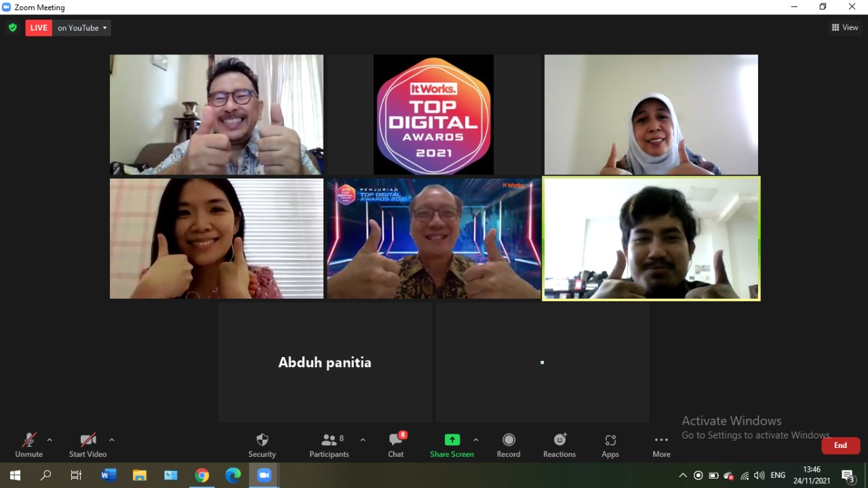The image size is (868, 488).
Task: Open Zoom Apps
Action: click(610, 445)
